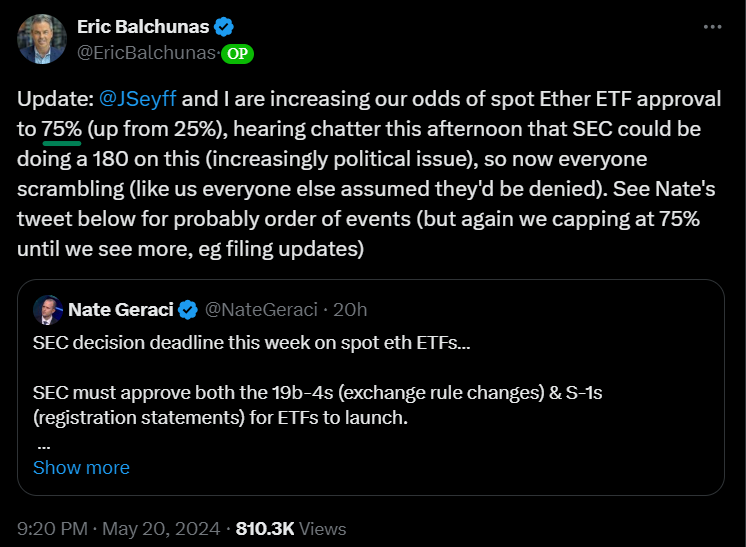This screenshot has width=746, height=547.
Task: Click the 19b-4s and S-1s paragraph
Action: [x=317, y=405]
